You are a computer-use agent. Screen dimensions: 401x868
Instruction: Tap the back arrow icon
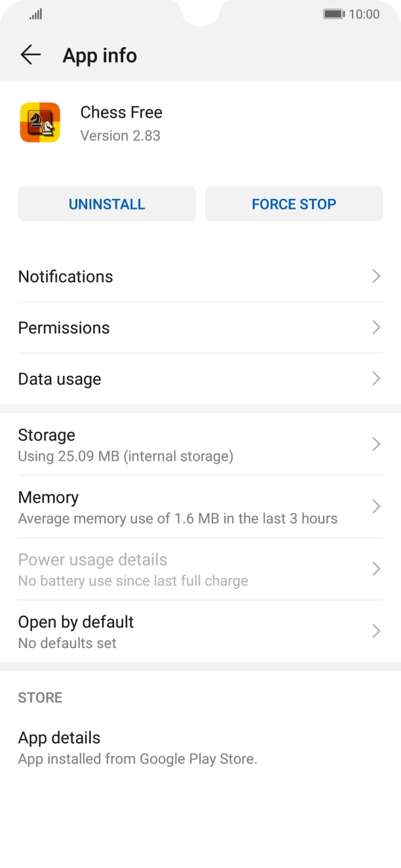pos(30,56)
